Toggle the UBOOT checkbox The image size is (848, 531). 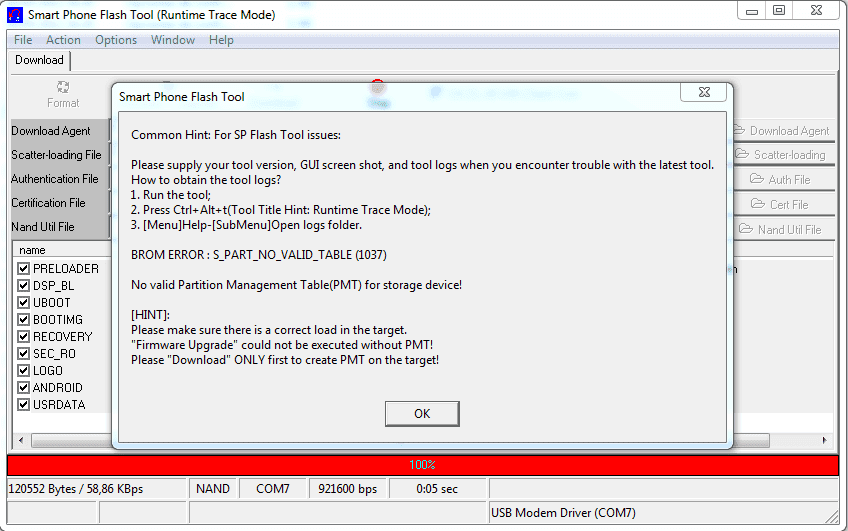[23, 303]
